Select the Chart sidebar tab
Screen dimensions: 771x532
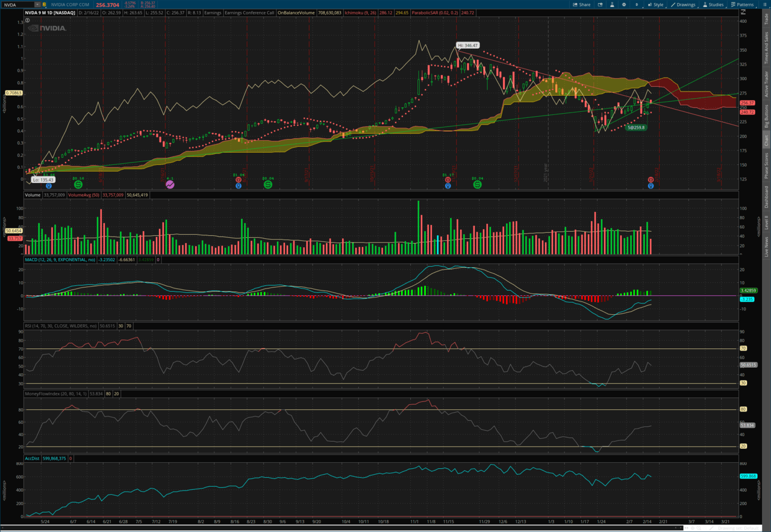766,141
